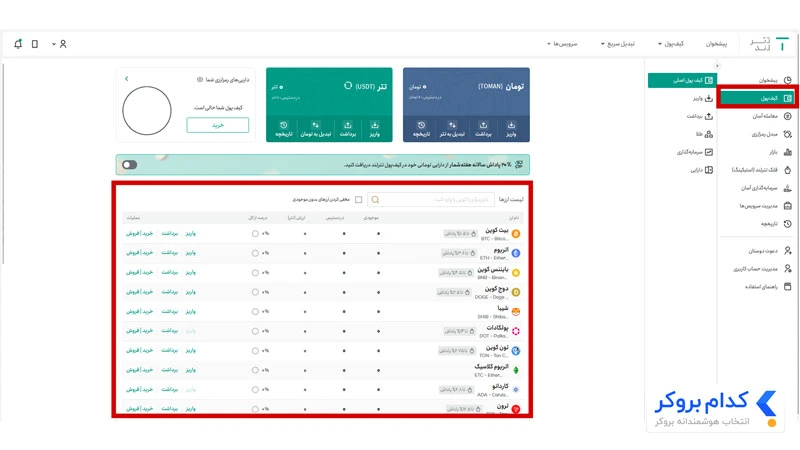Viewport: 800px width, 450px height.
Task: Open the notifications bell icon
Action: 18,44
